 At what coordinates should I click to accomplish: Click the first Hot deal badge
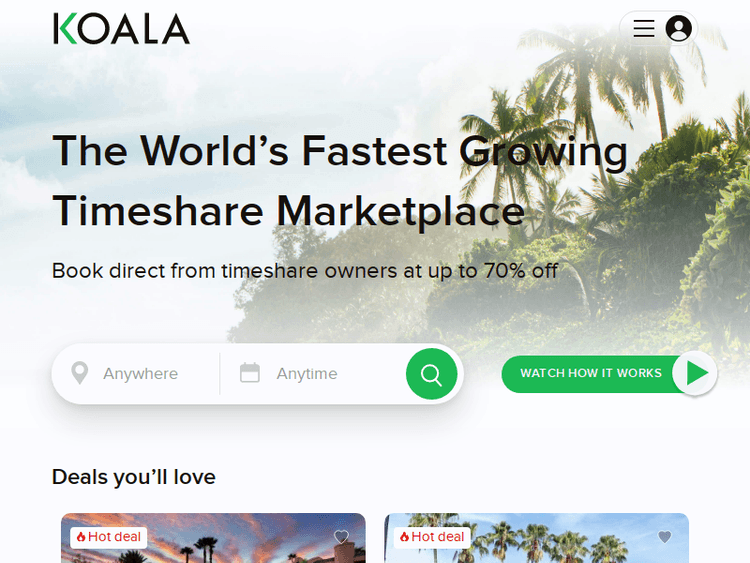[109, 537]
